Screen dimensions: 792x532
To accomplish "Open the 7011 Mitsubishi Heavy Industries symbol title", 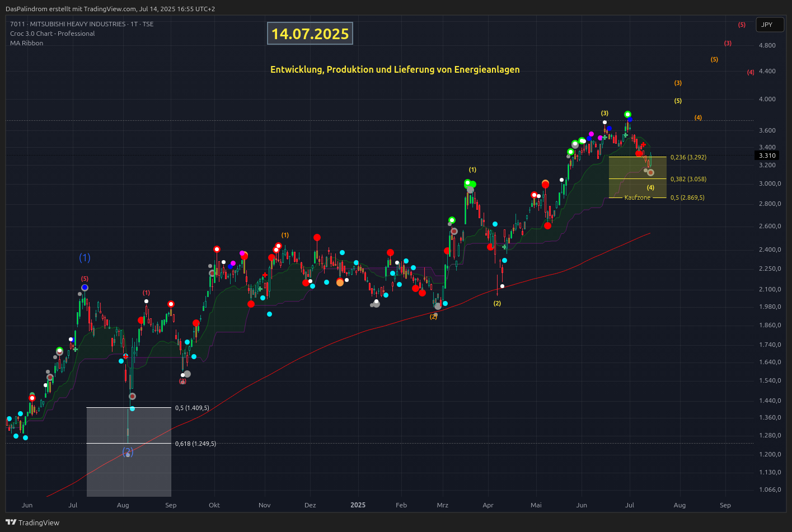I will click(x=82, y=24).
